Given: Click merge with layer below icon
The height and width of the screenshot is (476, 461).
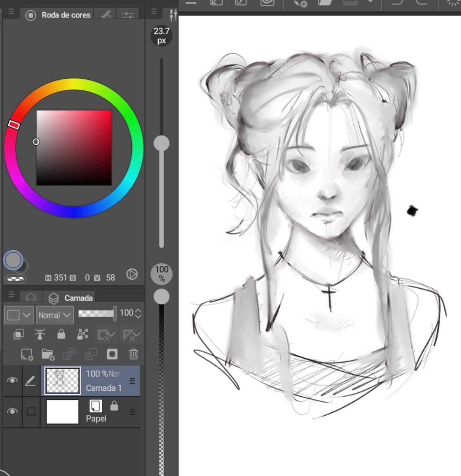Looking at the screenshot, I should 90,354.
